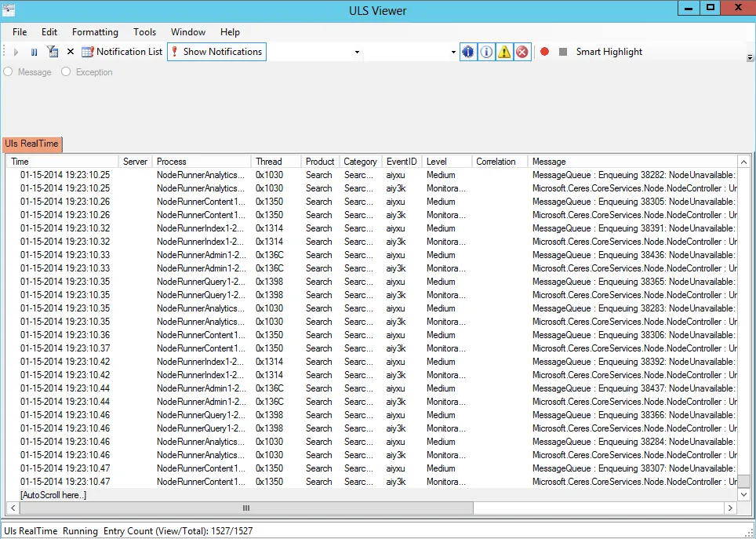Select row with message Enqueuing 38283
This screenshot has height=539, width=756.
[x=372, y=308]
